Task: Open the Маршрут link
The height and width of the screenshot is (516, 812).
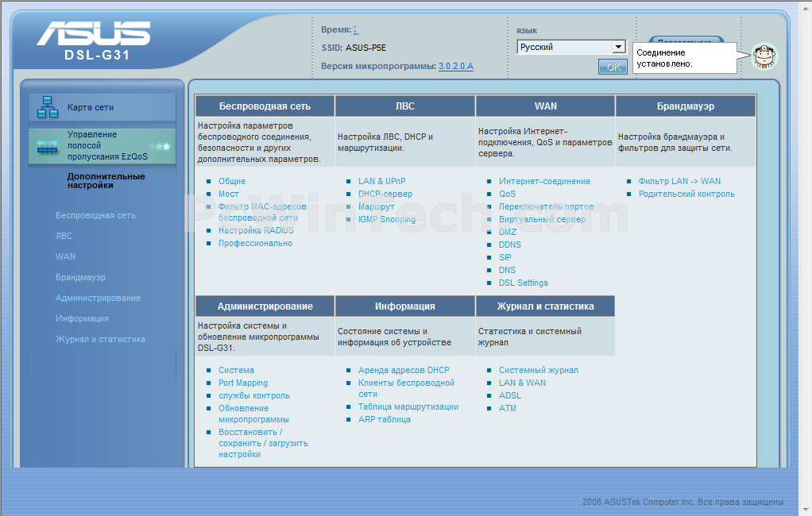Action: click(x=377, y=206)
